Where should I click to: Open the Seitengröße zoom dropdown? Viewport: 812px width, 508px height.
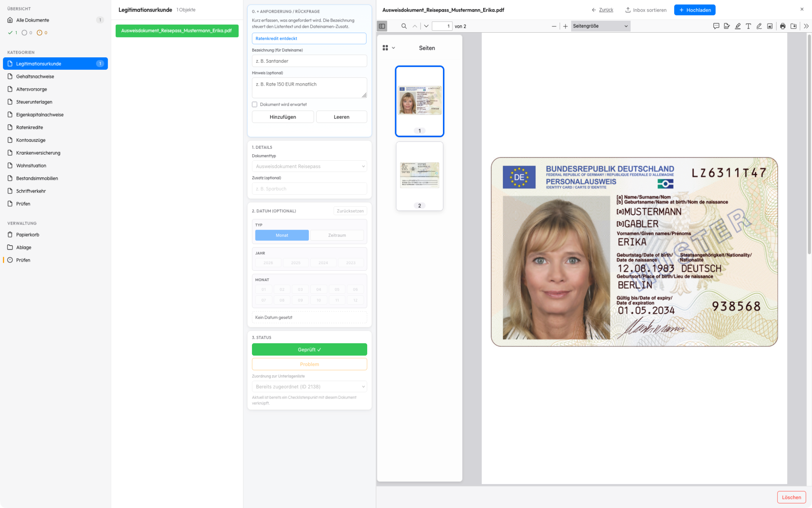coord(600,26)
